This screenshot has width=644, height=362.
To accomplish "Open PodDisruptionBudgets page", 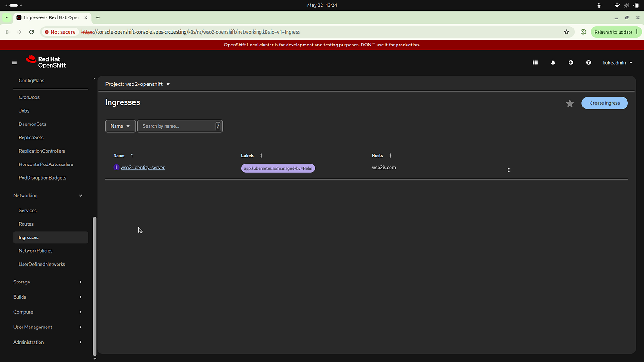I will click(x=42, y=178).
